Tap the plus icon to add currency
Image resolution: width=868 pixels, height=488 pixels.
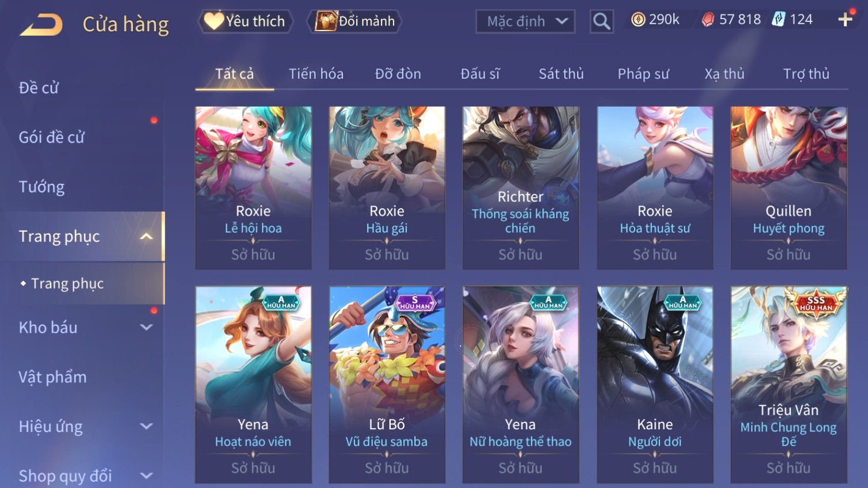click(846, 20)
